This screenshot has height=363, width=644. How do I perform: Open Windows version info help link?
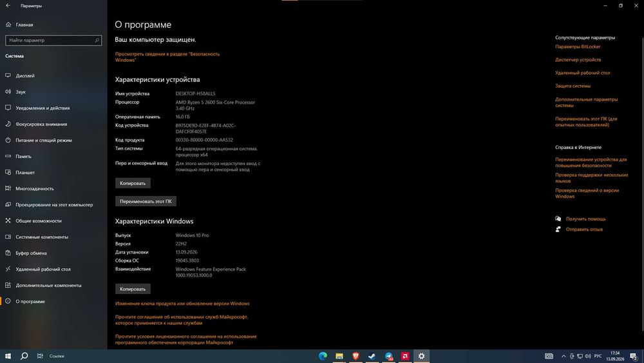(587, 193)
